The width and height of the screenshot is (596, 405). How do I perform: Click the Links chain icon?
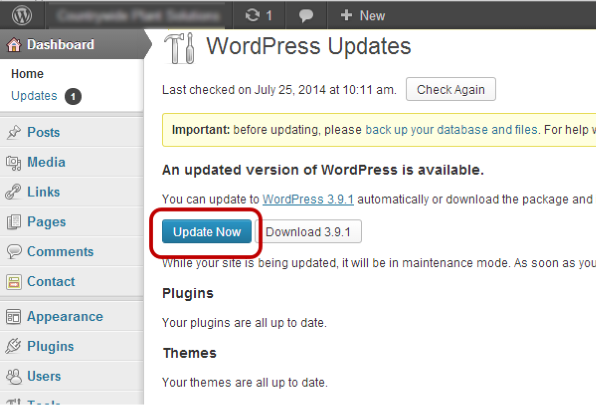pos(13,192)
